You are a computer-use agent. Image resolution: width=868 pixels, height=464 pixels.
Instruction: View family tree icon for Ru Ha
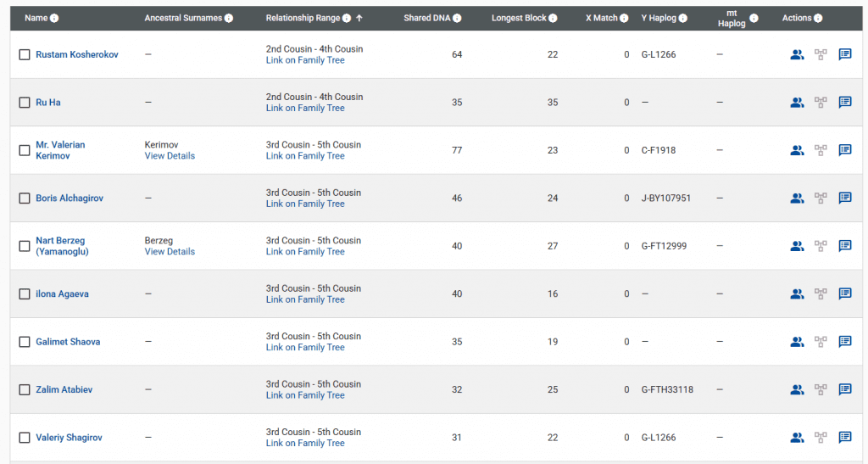point(821,103)
